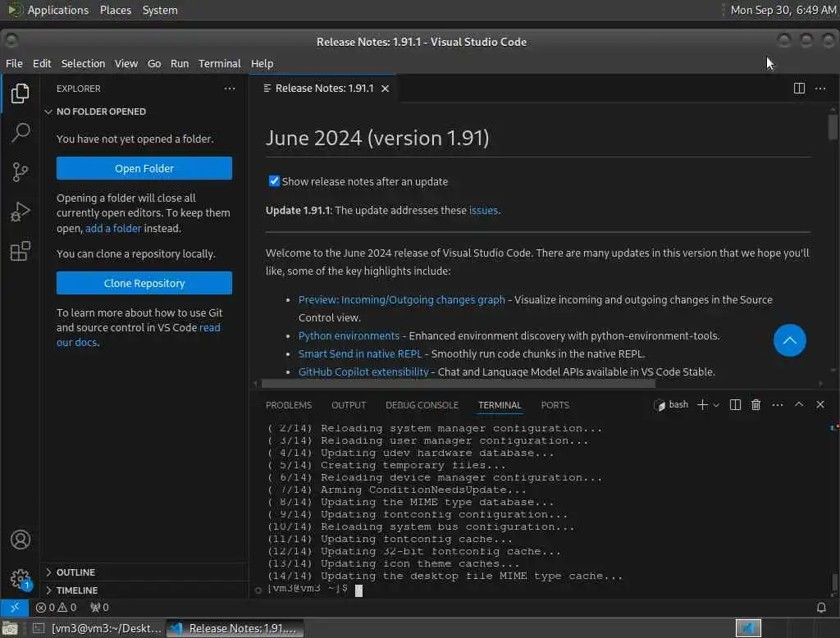
Task: Maximize the panel with the up chevron
Action: 799,404
